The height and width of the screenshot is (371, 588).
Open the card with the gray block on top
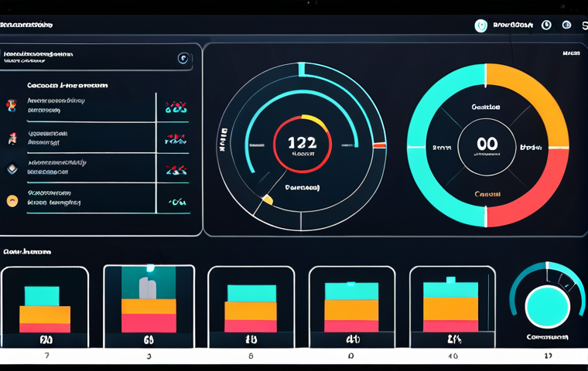149,306
